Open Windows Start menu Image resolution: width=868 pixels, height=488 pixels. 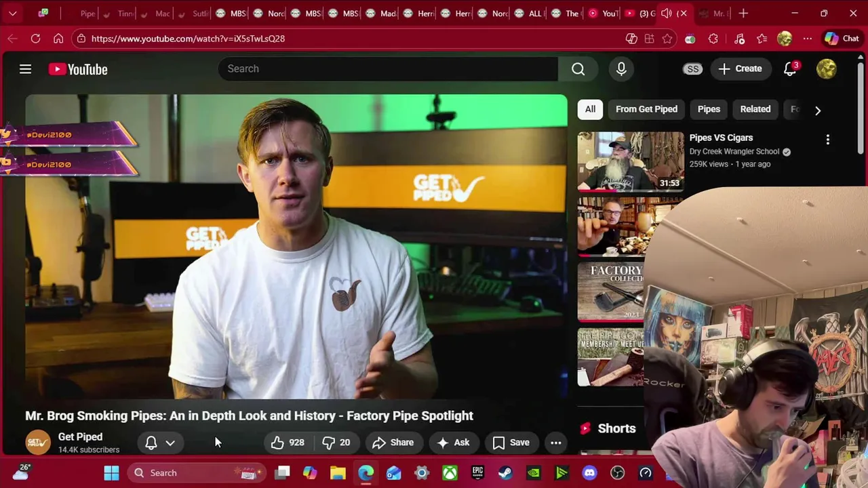tap(112, 472)
